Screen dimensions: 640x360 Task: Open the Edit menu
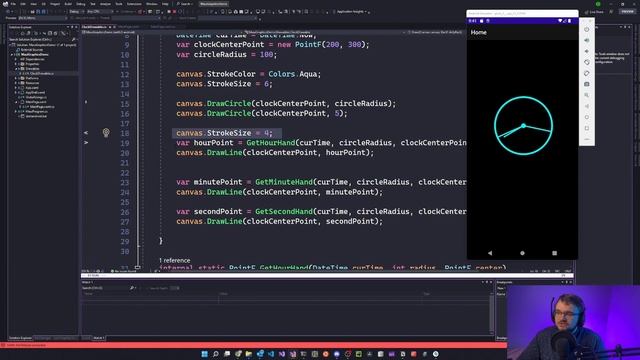pos(23,4)
